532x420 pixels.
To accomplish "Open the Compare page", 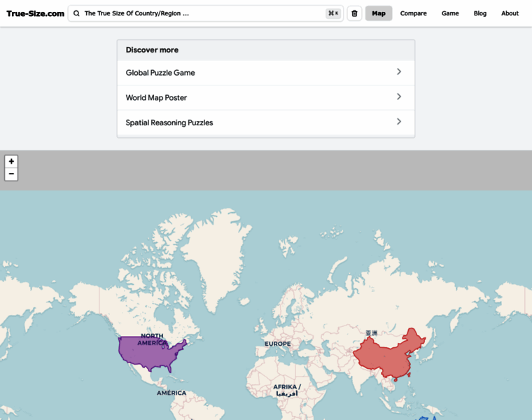I will [x=413, y=13].
